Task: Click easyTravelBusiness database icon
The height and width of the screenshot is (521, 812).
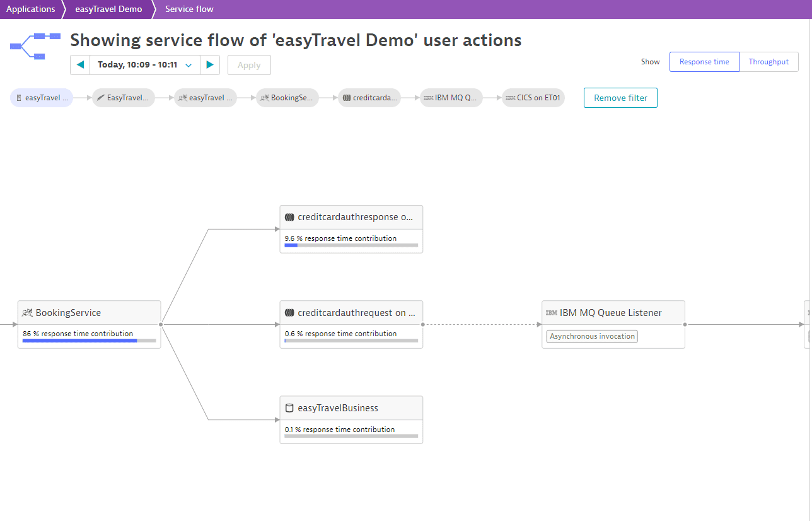Action: point(289,408)
